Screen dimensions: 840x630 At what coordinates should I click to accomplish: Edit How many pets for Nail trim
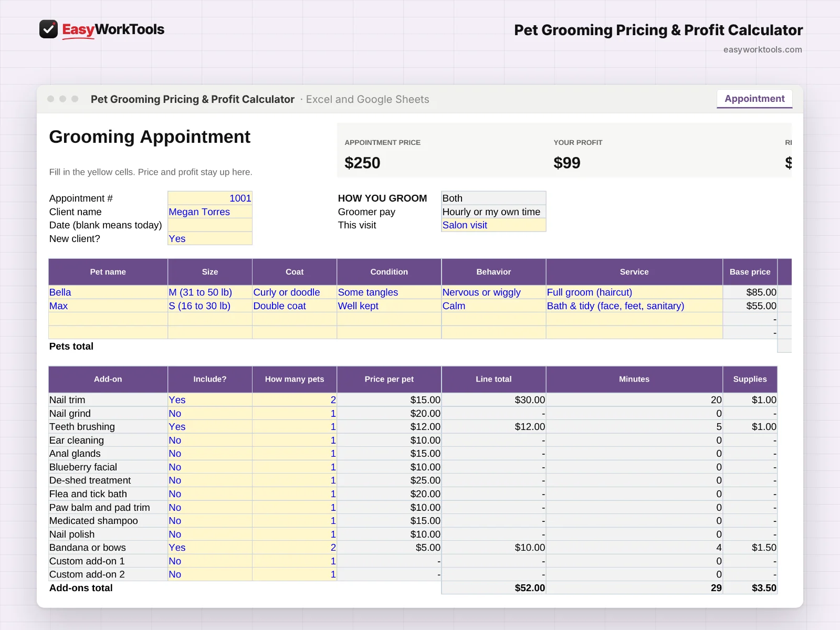(295, 400)
